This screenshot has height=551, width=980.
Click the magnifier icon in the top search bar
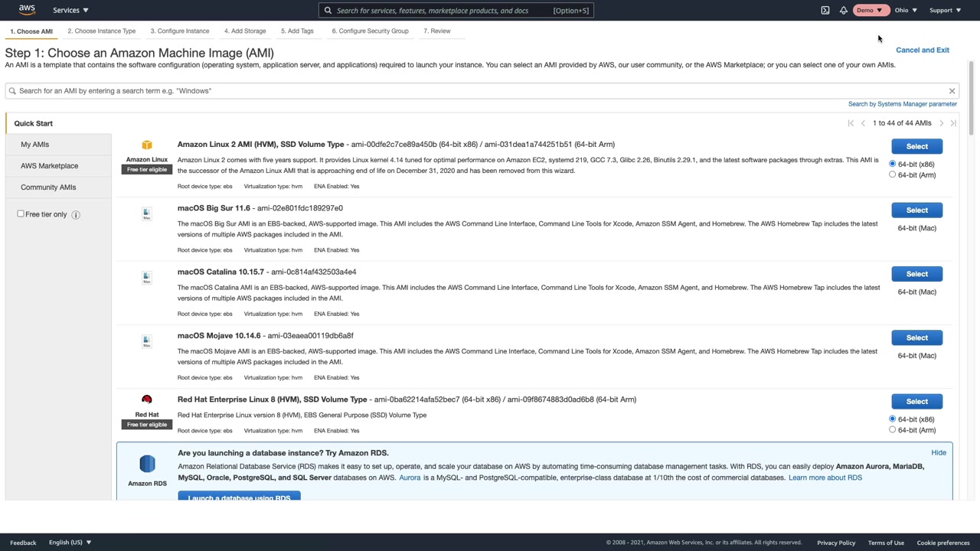328,11
